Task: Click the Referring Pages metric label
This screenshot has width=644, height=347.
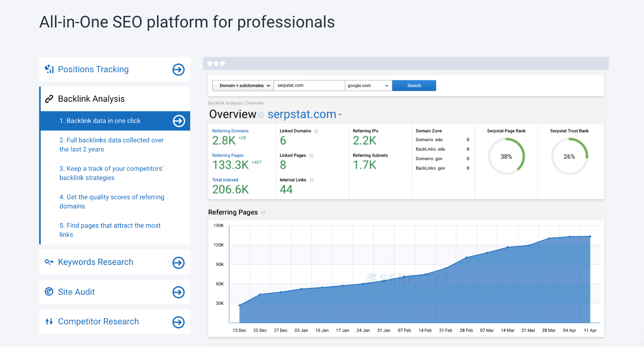Action: (x=228, y=155)
